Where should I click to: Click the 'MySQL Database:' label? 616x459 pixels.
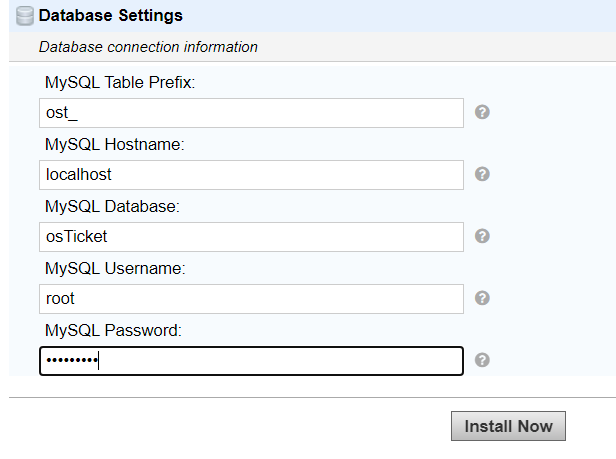tap(113, 207)
